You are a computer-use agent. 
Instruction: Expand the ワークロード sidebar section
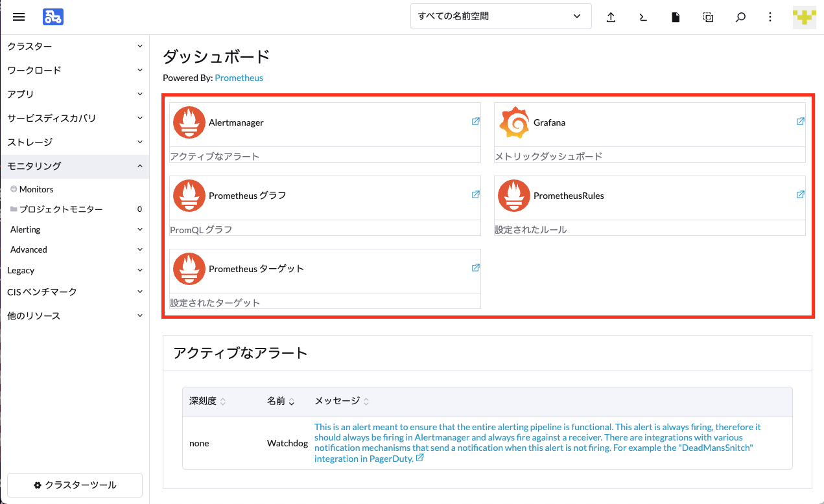[75, 70]
